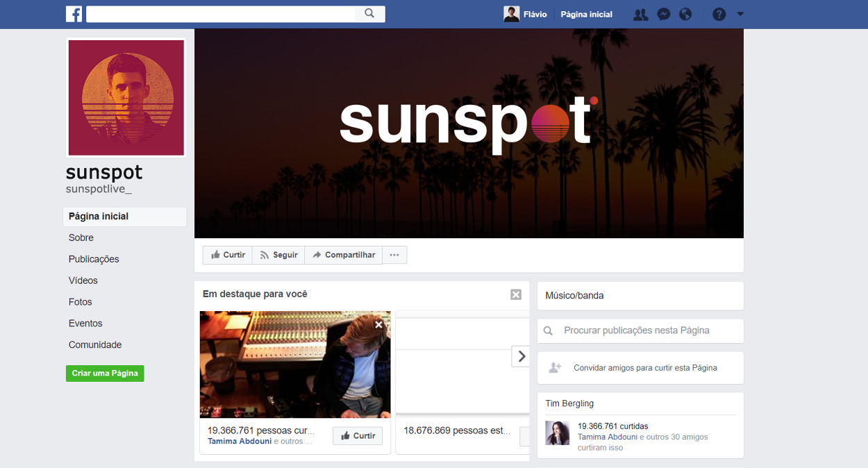Click the invite friends person-plus icon
868x468 pixels.
click(x=555, y=368)
